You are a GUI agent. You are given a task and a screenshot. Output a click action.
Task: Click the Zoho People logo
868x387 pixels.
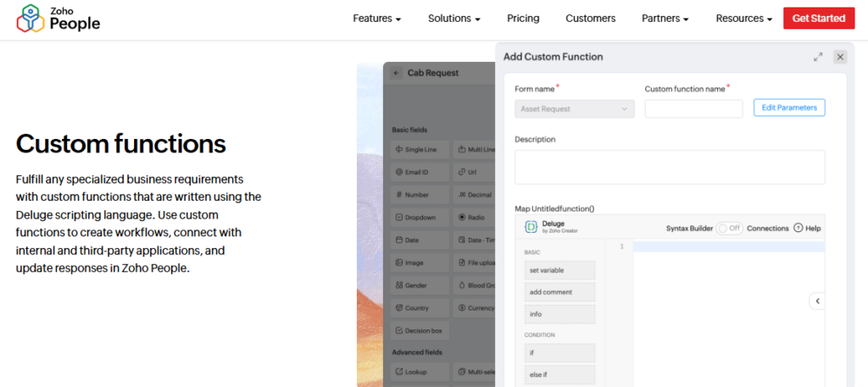58,19
